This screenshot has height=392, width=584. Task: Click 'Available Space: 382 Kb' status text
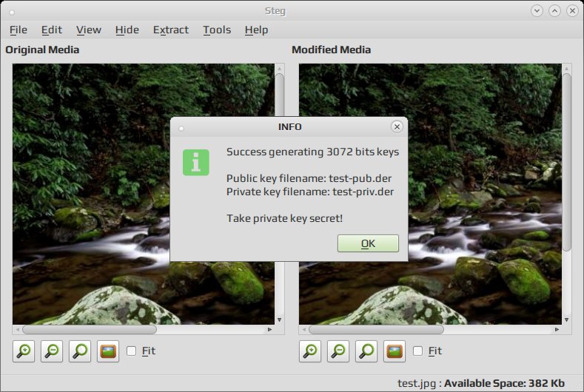tap(504, 383)
